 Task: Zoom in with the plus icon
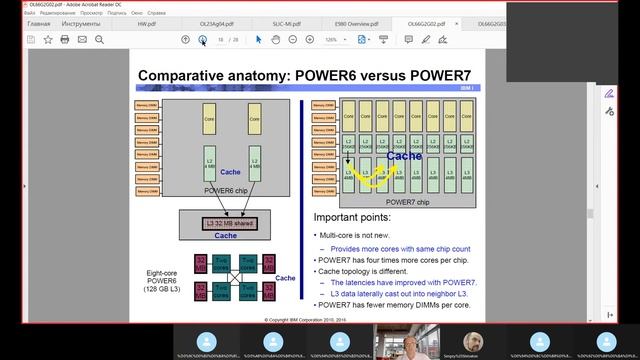click(x=310, y=40)
